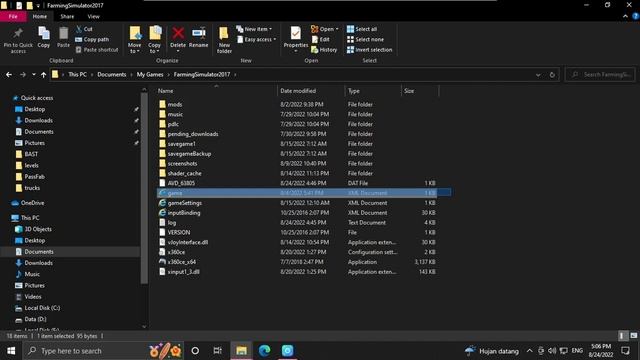The width and height of the screenshot is (640, 360).
Task: Click the Open ribbon button
Action: tap(324, 29)
